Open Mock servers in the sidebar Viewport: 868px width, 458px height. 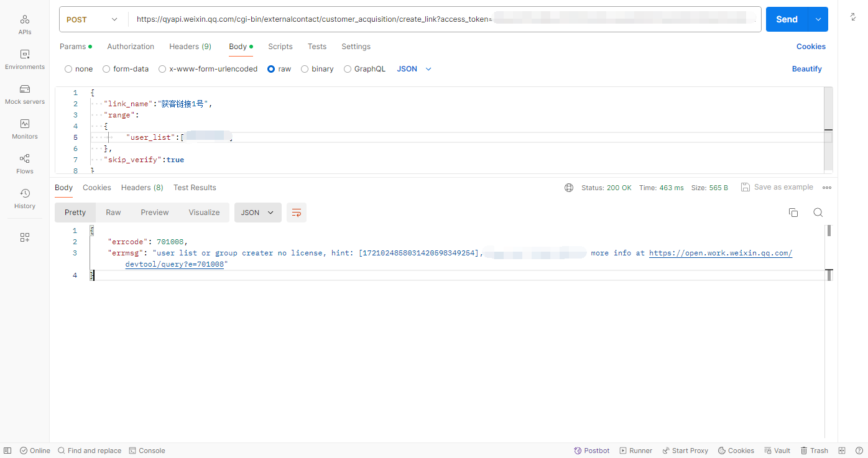tap(25, 94)
